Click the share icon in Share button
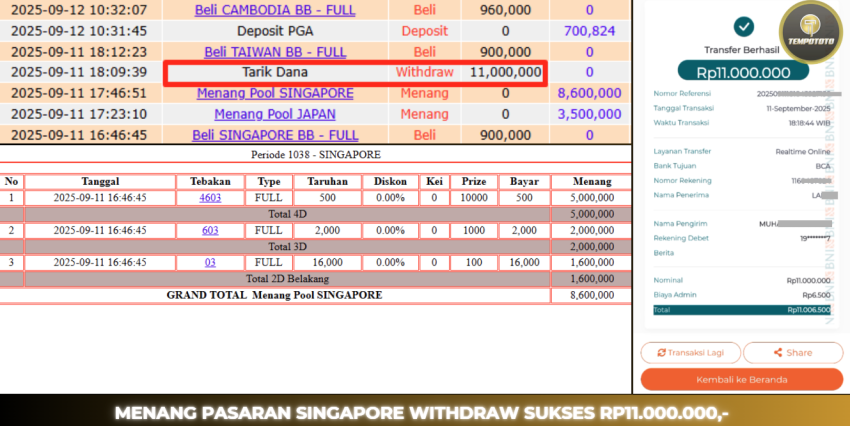 [x=778, y=353]
